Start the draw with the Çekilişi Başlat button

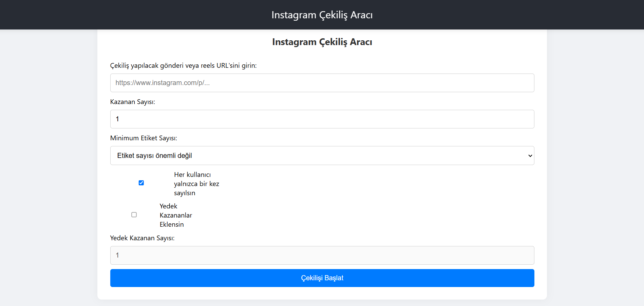click(322, 278)
